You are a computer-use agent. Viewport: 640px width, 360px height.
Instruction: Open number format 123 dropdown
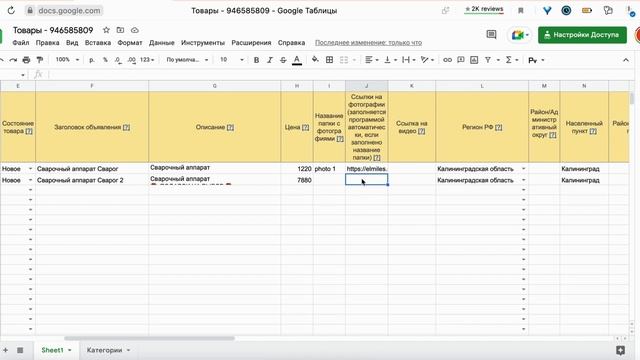[147, 60]
